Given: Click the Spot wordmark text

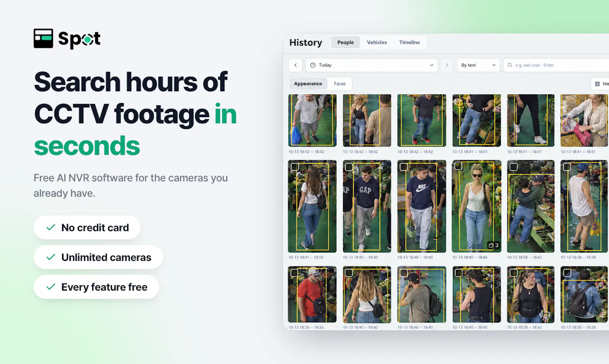Looking at the screenshot, I should [x=79, y=39].
